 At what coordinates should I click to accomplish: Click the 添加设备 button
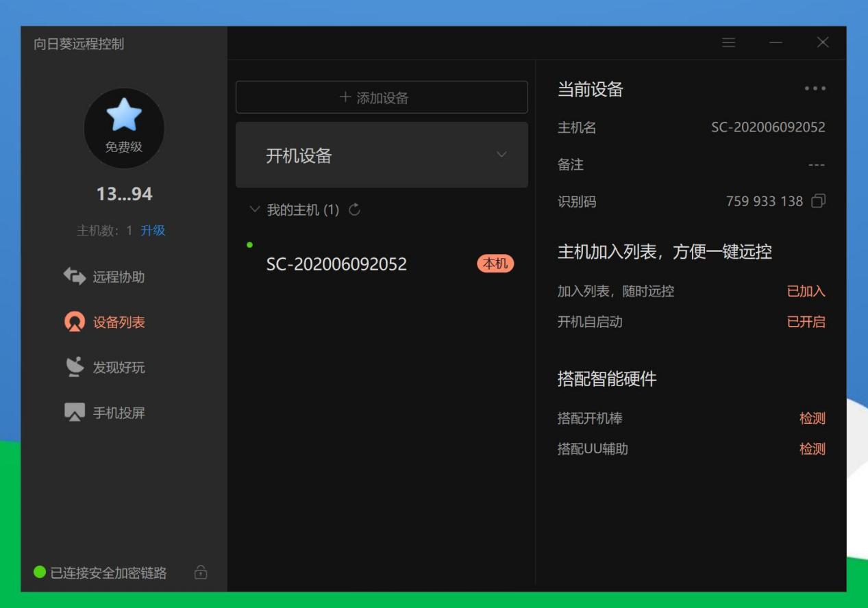pos(382,97)
